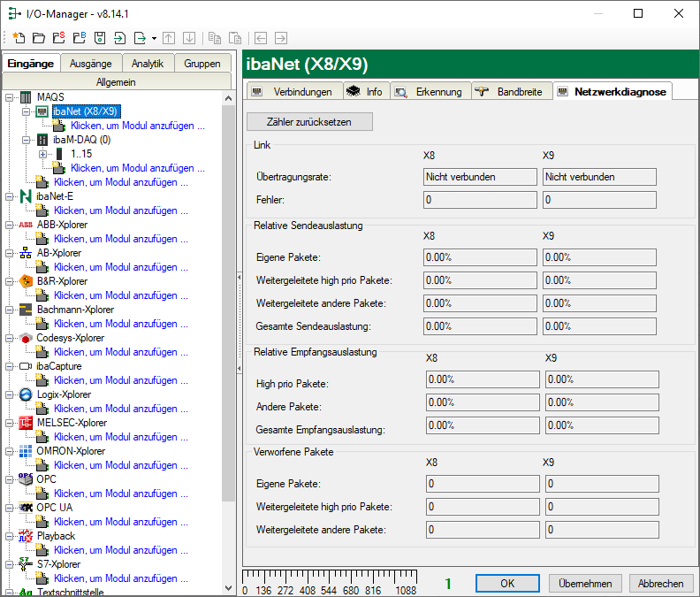Screen dimensions: 700x597
Task: Click add module link under ibaCapture
Action: [120, 380]
